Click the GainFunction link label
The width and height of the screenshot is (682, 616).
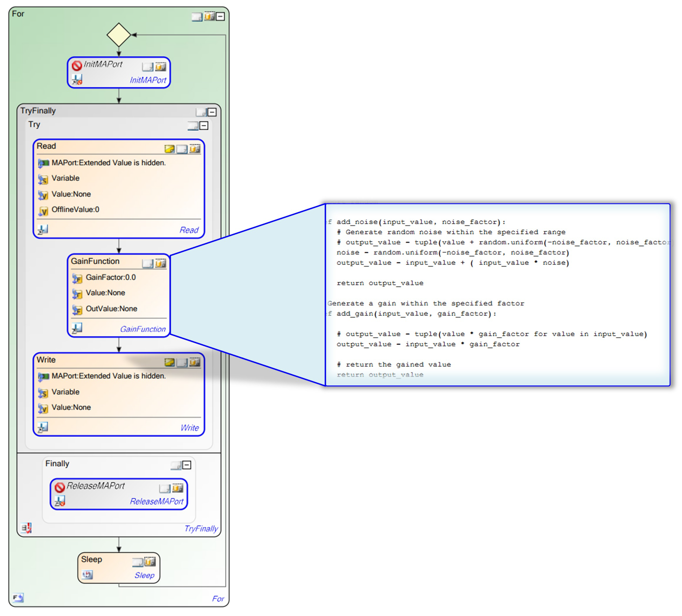pyautogui.click(x=143, y=329)
